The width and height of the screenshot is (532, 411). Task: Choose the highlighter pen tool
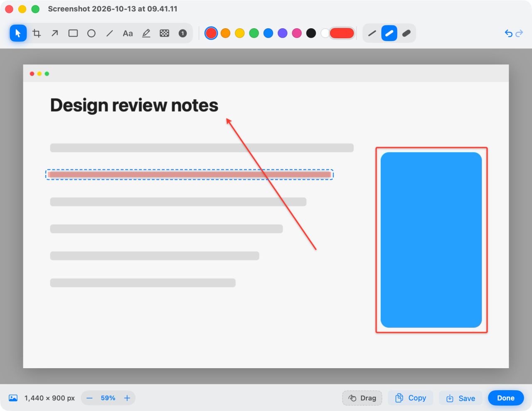click(x=146, y=33)
